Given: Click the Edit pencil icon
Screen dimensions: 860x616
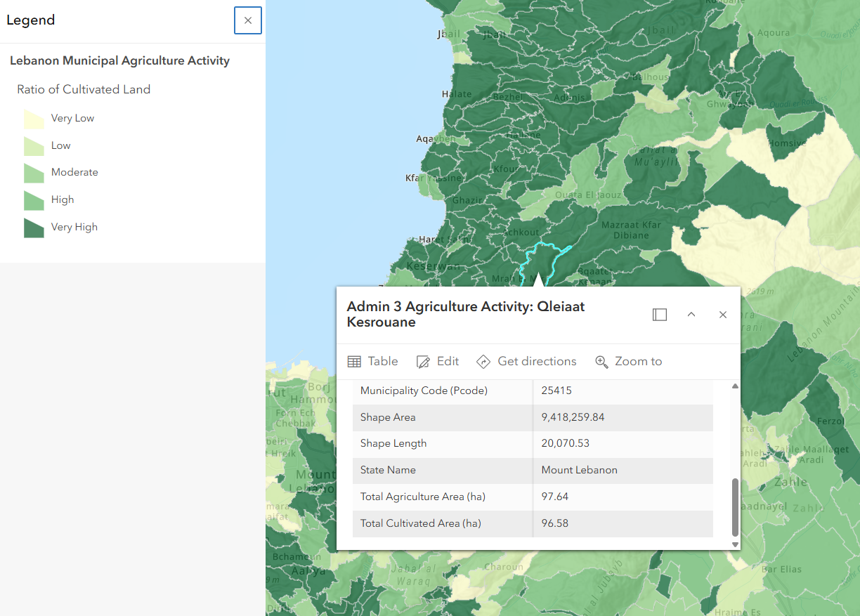Looking at the screenshot, I should tap(423, 362).
